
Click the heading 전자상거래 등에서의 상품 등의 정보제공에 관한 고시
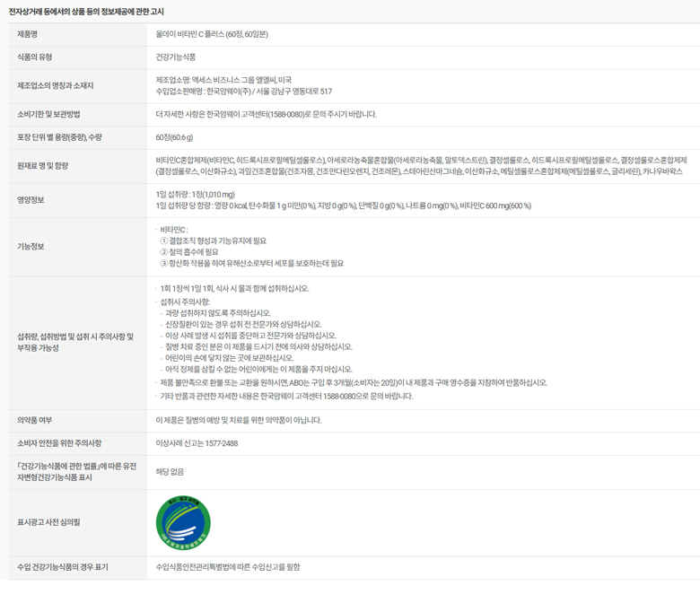[86, 12]
